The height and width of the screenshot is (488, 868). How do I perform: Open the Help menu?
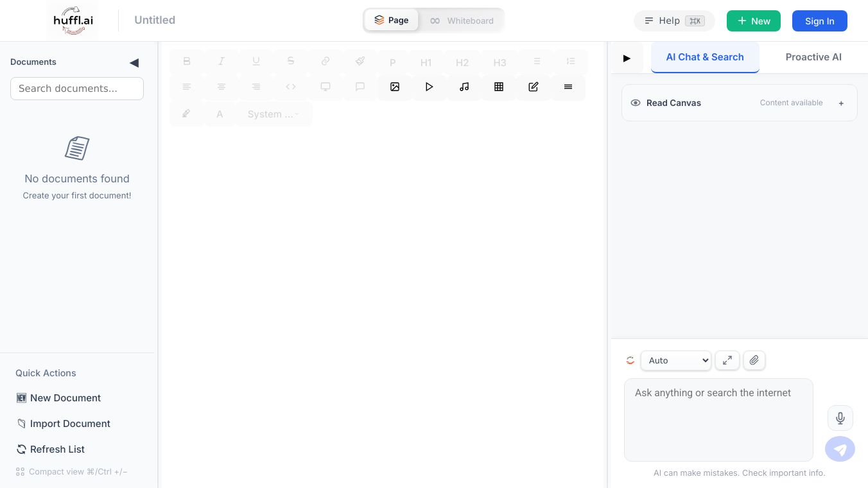(x=674, y=21)
